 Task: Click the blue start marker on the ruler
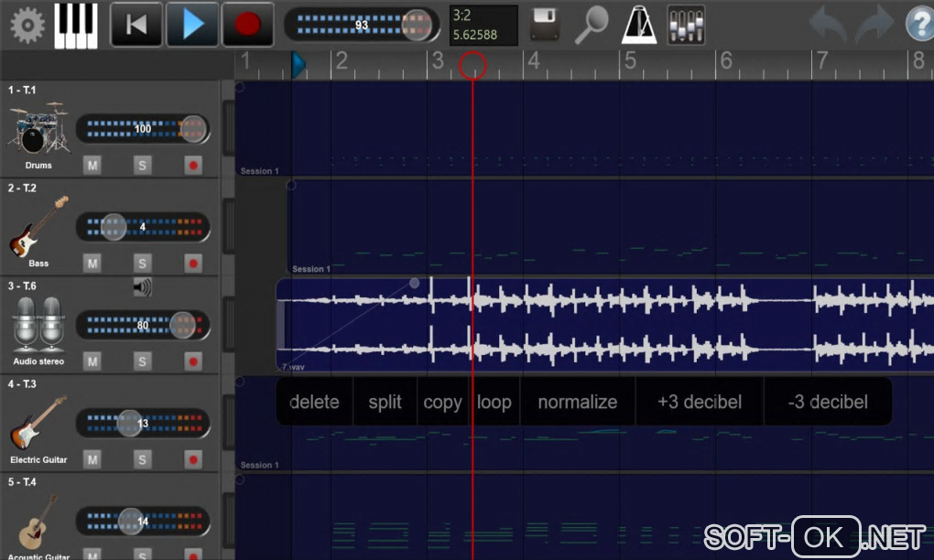coord(299,65)
